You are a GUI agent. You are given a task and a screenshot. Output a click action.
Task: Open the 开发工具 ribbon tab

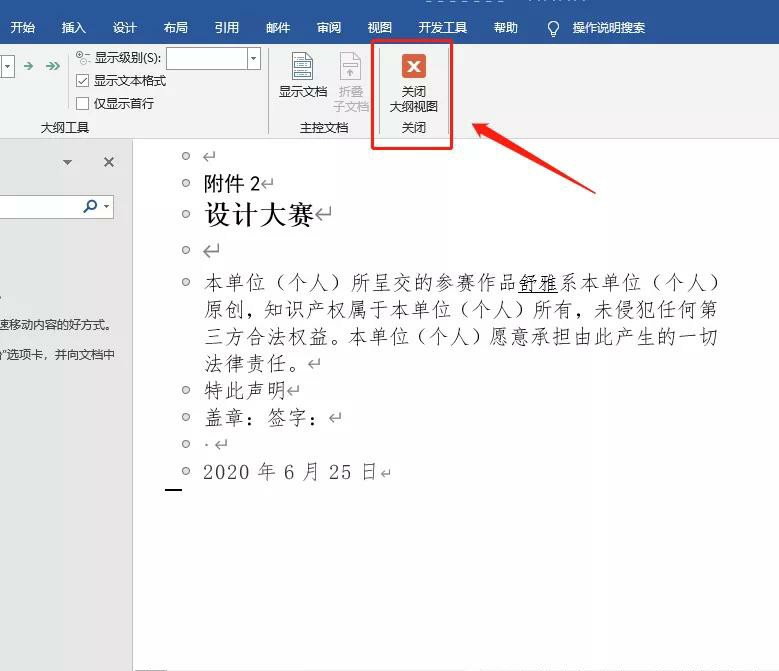point(442,27)
